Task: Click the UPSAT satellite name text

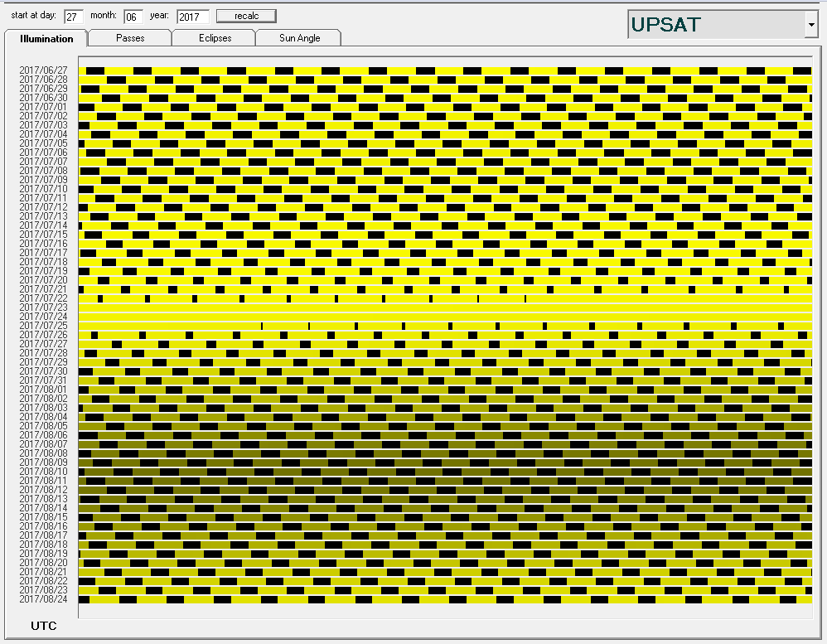Action: pos(665,25)
